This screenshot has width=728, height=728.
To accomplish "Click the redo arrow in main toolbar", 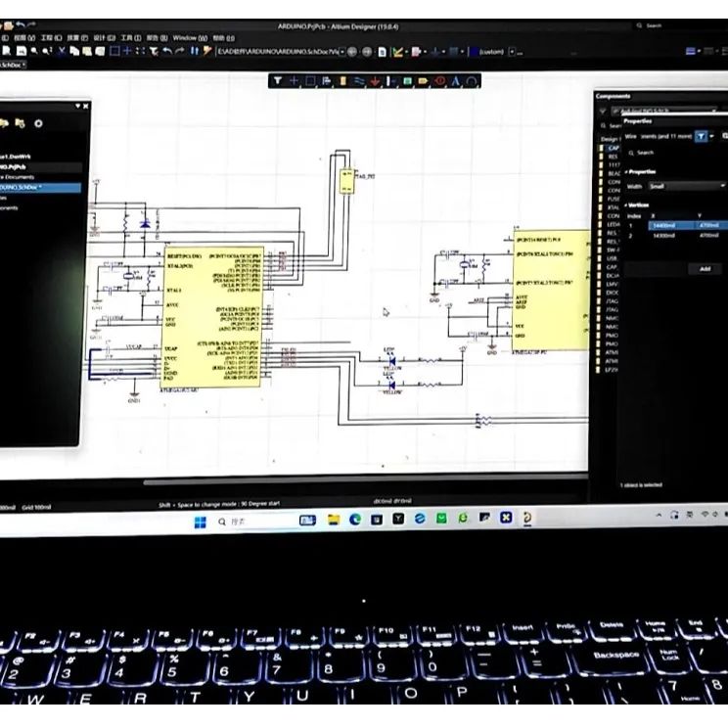I will pyautogui.click(x=180, y=51).
